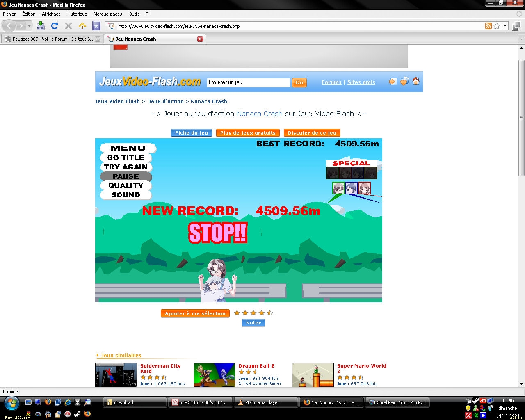Viewport: 525px width, 420px height.
Task: Click the Firefox reload page icon
Action: (54, 26)
